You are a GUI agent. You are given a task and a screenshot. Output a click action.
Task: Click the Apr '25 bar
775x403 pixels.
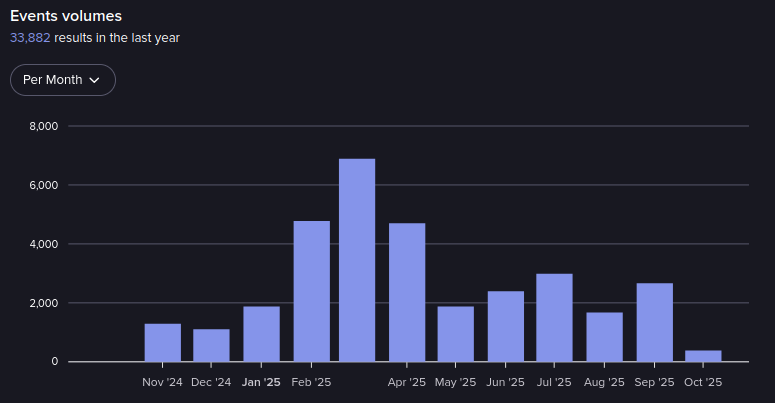tap(407, 292)
